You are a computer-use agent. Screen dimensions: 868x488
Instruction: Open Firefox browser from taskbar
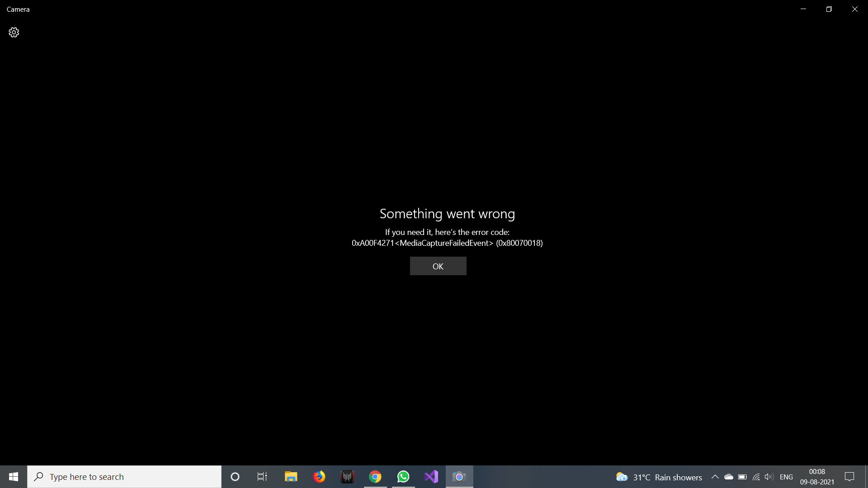pyautogui.click(x=319, y=476)
